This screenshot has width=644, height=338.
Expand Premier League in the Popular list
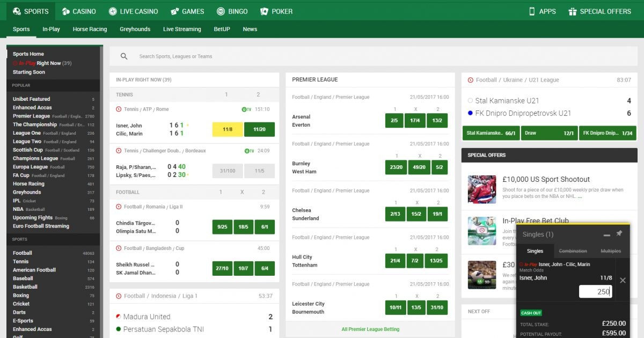[31, 116]
